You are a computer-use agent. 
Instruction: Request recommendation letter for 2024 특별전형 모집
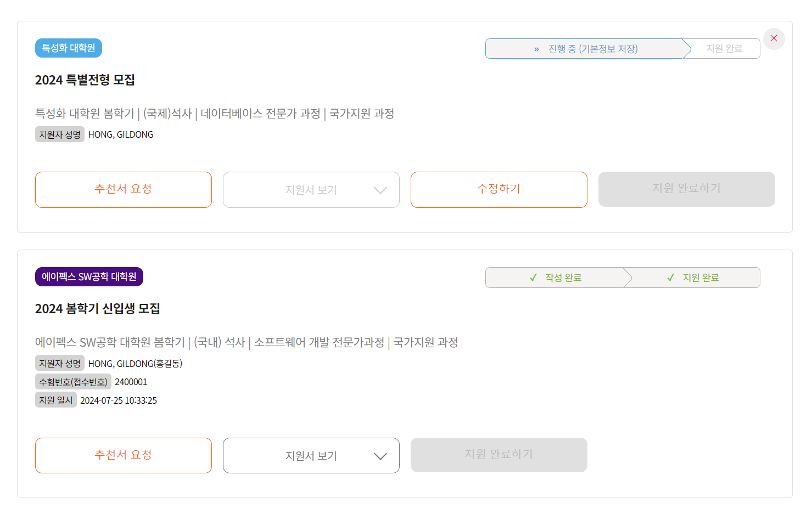[124, 190]
